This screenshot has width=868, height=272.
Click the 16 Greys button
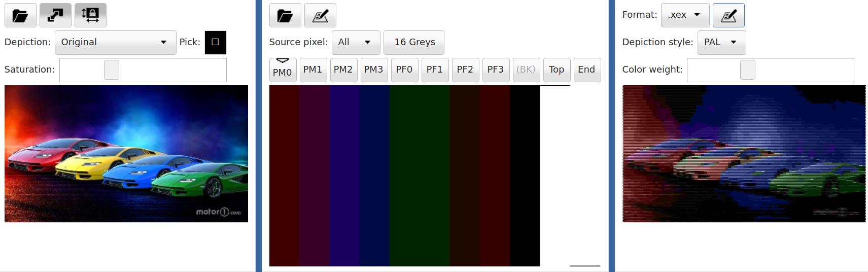tap(414, 42)
